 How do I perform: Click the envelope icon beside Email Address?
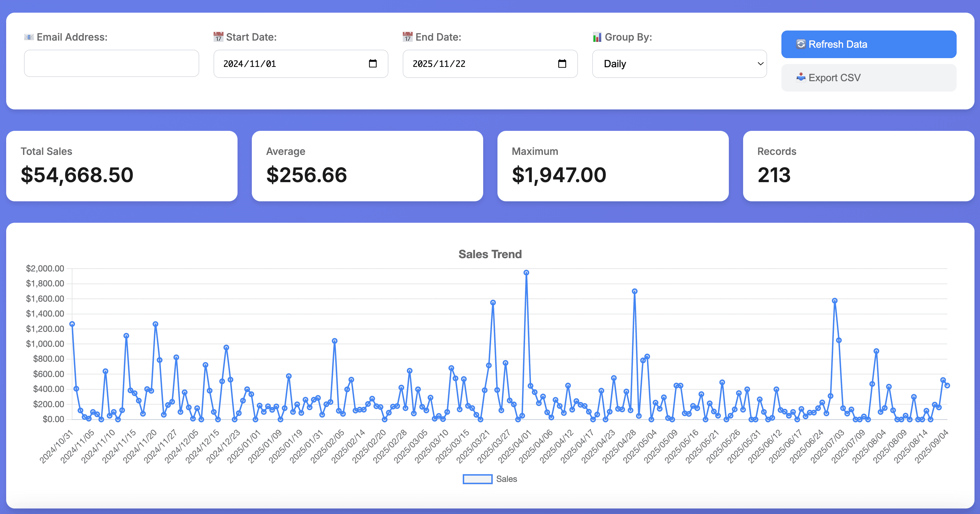[x=29, y=37]
